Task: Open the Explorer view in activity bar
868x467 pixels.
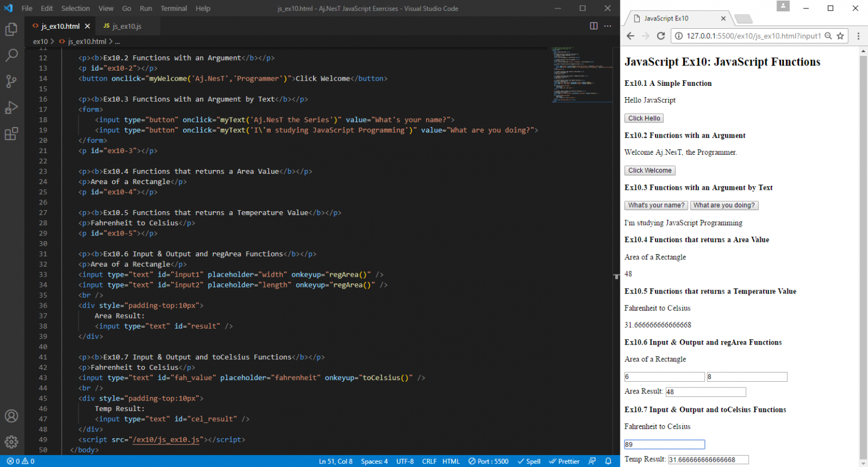Action: 11,29
